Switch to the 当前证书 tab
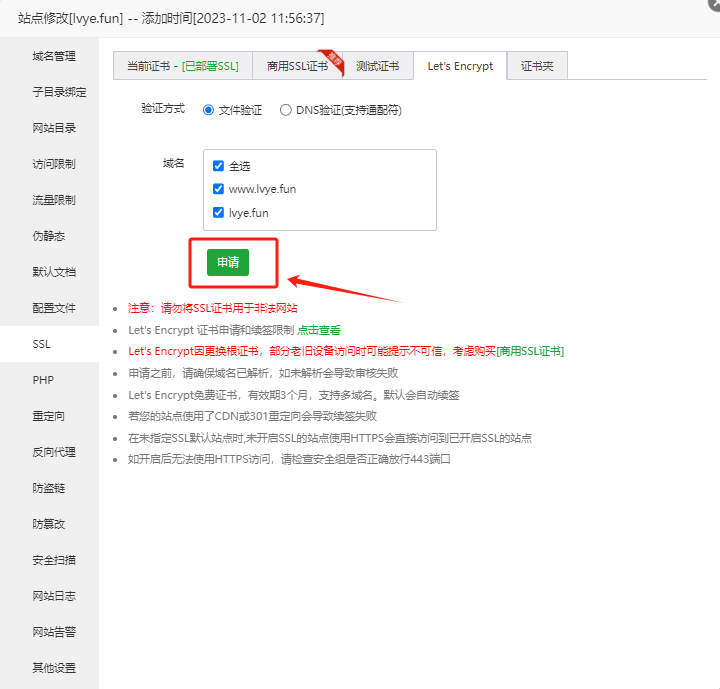This screenshot has width=720, height=689. coord(183,66)
